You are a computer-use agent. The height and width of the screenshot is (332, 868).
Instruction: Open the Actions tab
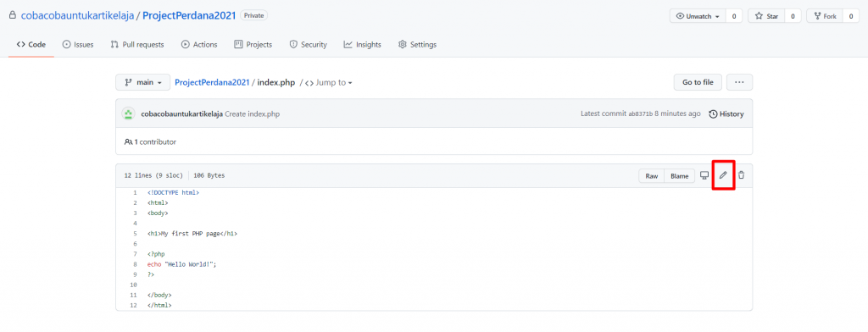[199, 45]
